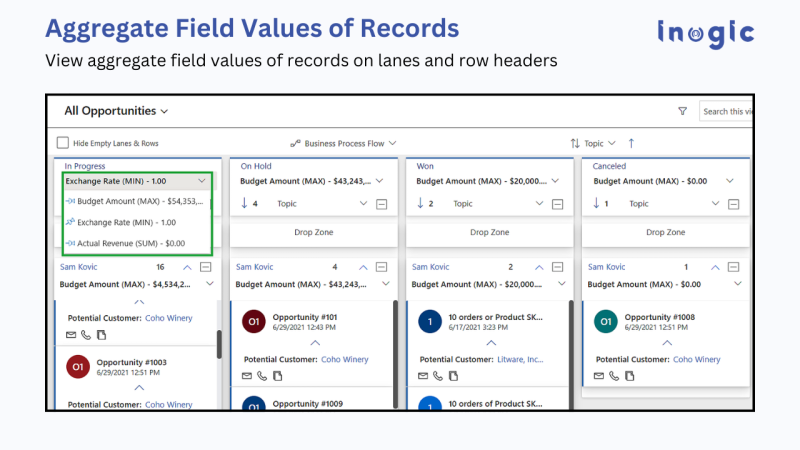
Task: Click the O1 avatar of Opportunity #1003
Action: 78,366
